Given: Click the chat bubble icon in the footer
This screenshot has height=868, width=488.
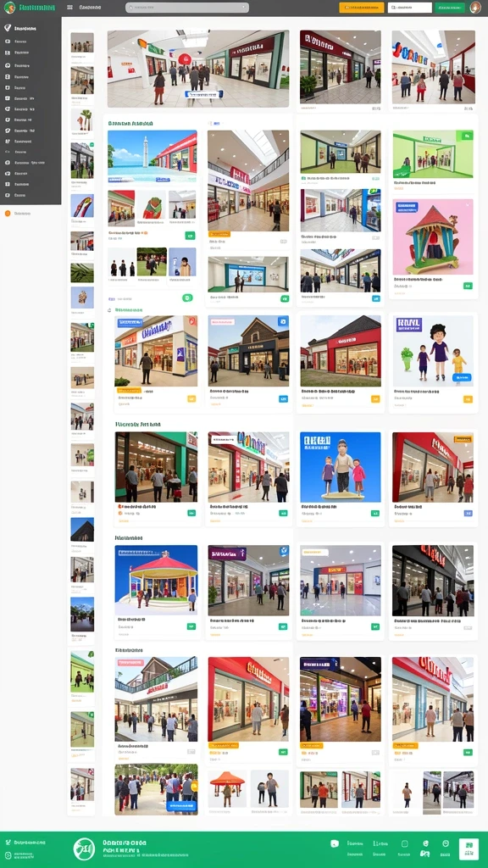Looking at the screenshot, I should click(x=334, y=843).
